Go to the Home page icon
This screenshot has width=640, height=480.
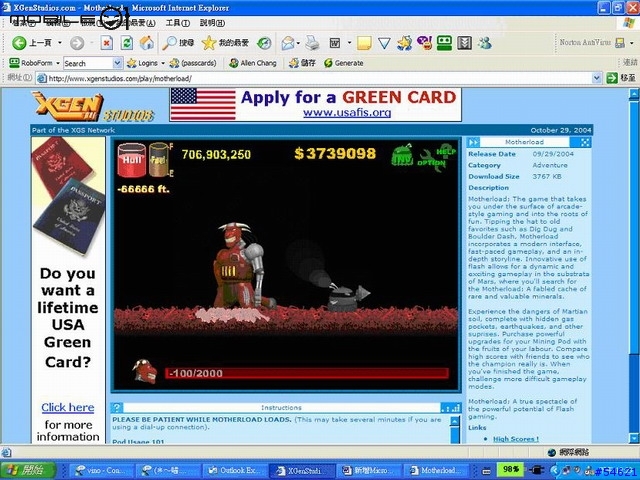click(x=147, y=43)
